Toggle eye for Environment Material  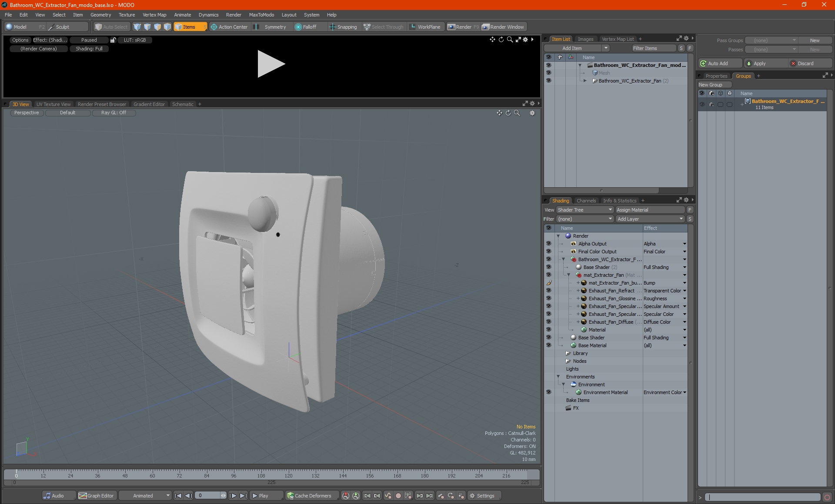[x=548, y=392]
